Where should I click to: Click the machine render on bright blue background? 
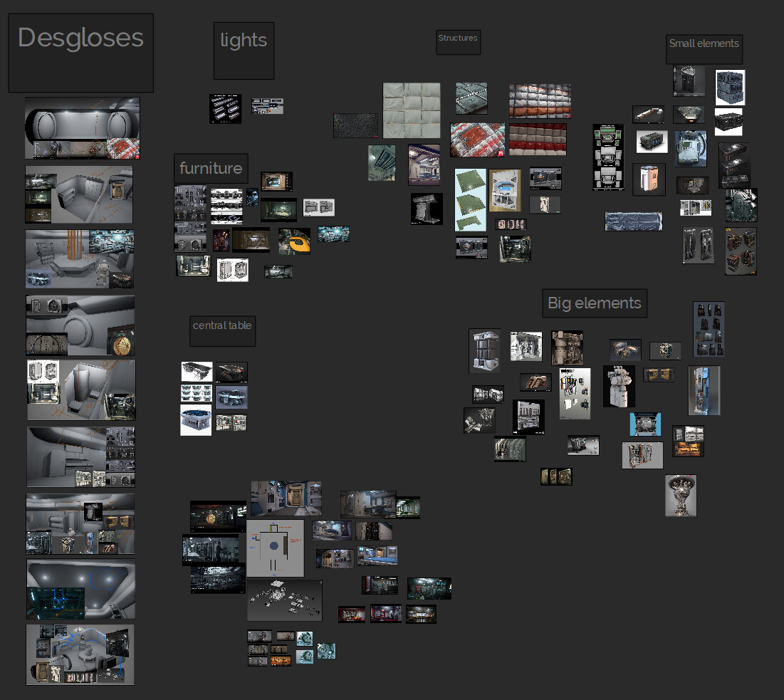click(645, 424)
